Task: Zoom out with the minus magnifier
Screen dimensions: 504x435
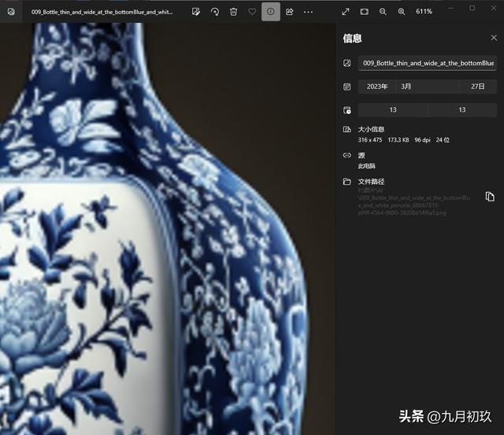Action: coord(383,12)
